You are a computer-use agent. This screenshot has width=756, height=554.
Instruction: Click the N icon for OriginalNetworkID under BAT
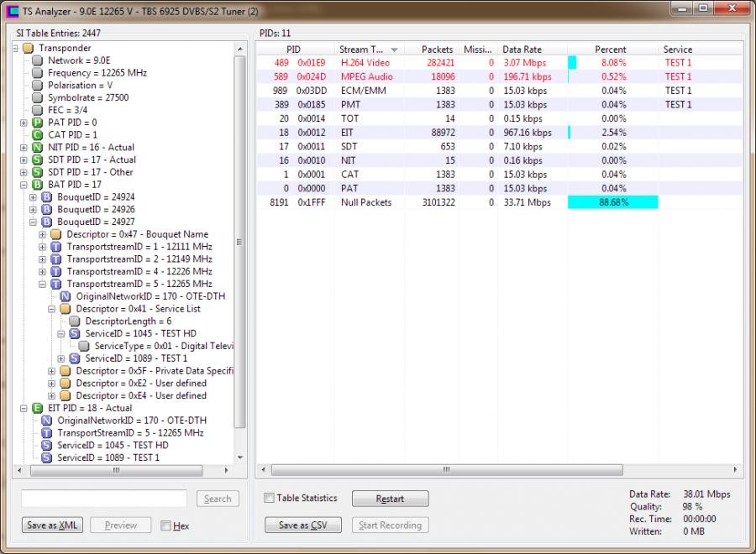tap(66, 296)
